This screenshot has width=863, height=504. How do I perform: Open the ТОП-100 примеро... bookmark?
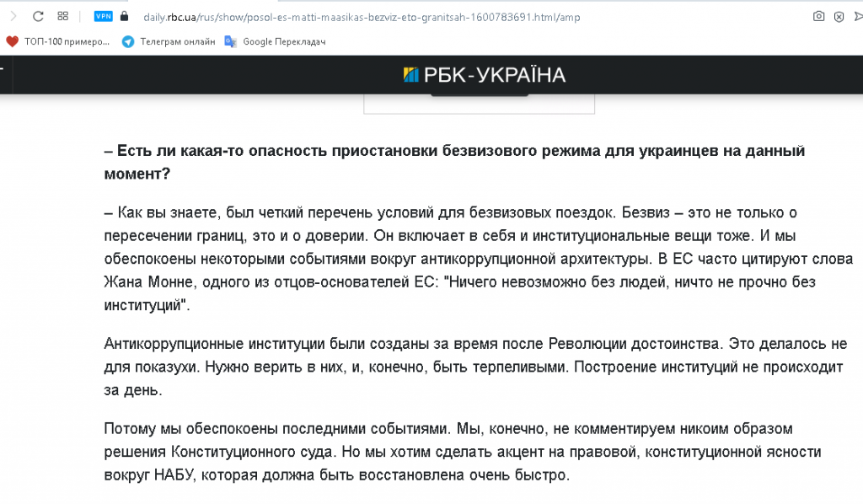point(58,42)
